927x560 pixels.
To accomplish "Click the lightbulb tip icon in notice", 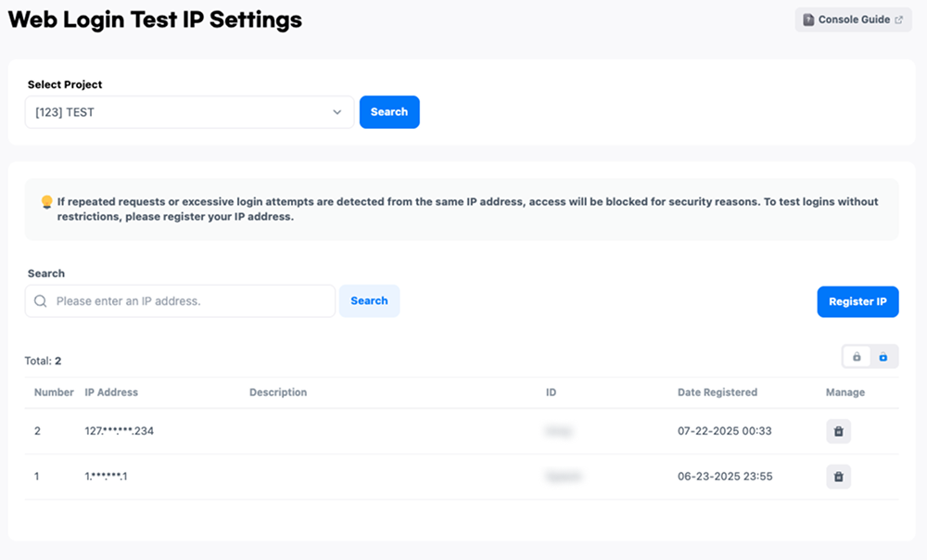I will click(x=46, y=201).
